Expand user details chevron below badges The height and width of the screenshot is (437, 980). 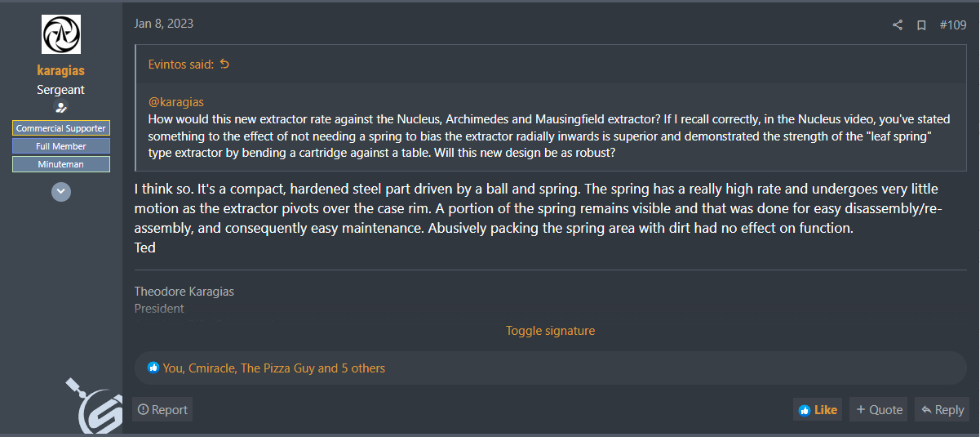[61, 192]
